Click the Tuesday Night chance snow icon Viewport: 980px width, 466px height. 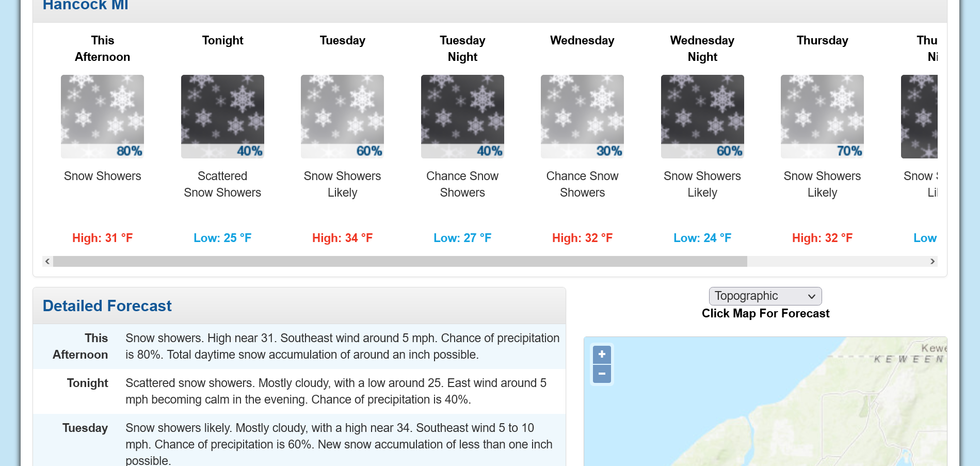[462, 116]
